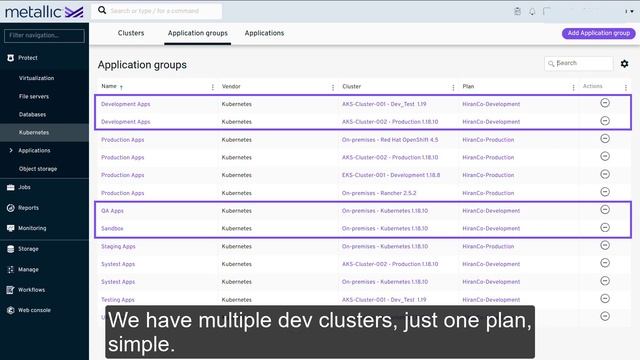The width and height of the screenshot is (640, 360).
Task: Open Red Hat OpenShift 4.5 cluster link
Action: (x=390, y=140)
